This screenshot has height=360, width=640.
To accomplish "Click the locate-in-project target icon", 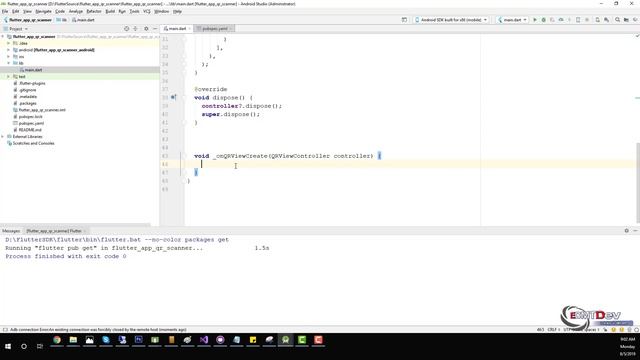I will pos(127,29).
